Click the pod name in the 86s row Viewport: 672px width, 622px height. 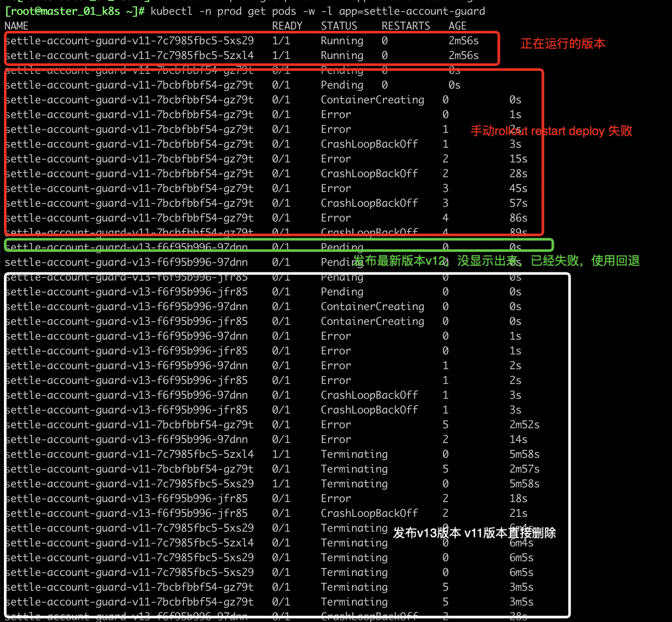130,218
